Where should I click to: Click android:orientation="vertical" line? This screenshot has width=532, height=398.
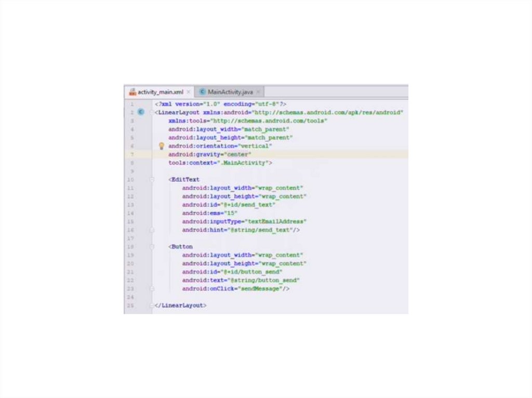[220, 146]
